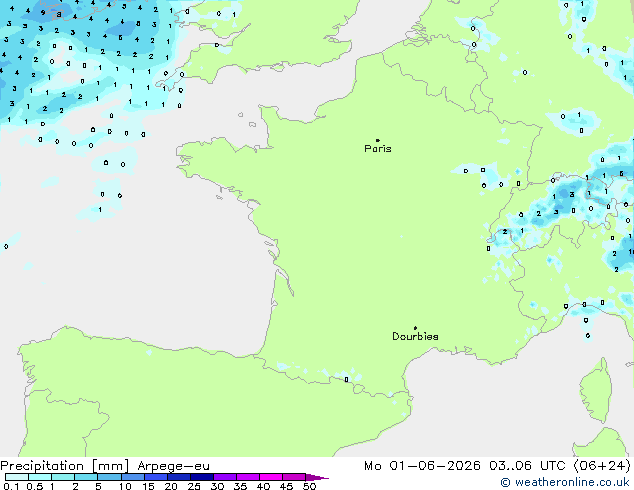
Task: Select the Paris location dot marker
Action: point(378,140)
